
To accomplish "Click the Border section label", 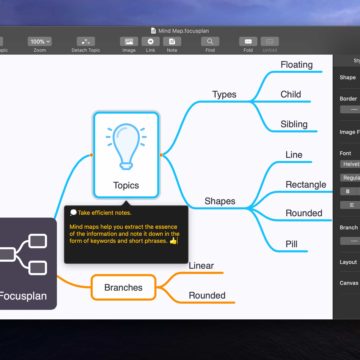I will click(348, 99).
